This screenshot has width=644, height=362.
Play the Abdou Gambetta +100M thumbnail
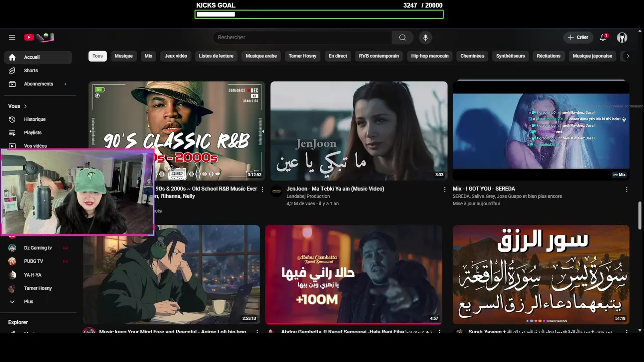(x=354, y=275)
